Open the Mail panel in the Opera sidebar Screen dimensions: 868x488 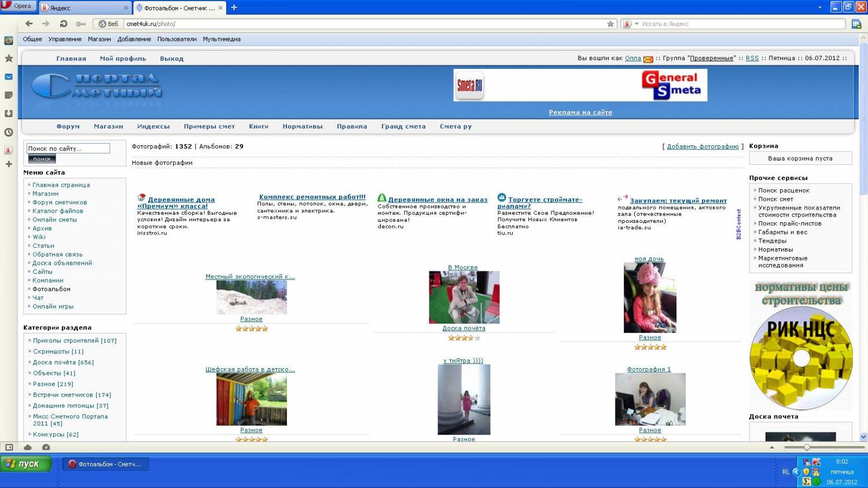[9, 77]
